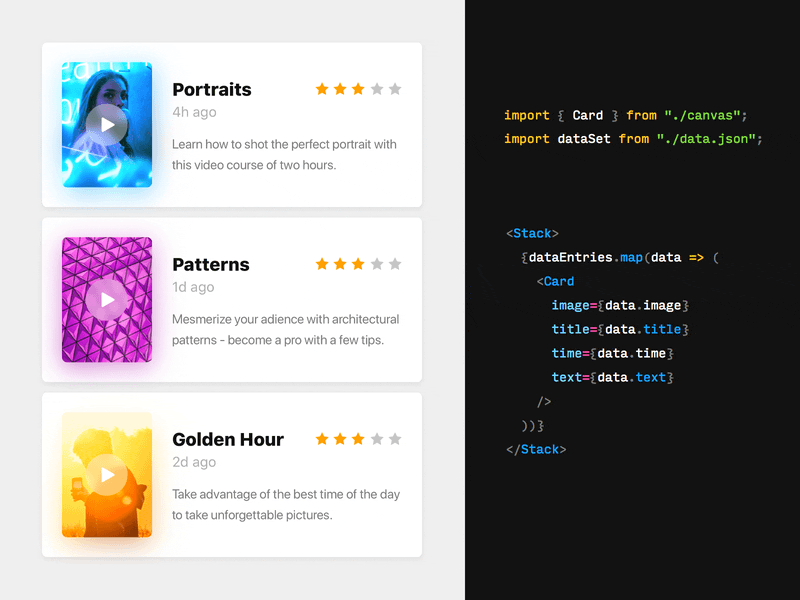Select the second star of the Portraits rating
Screen dimensions: 800x600
click(340, 89)
